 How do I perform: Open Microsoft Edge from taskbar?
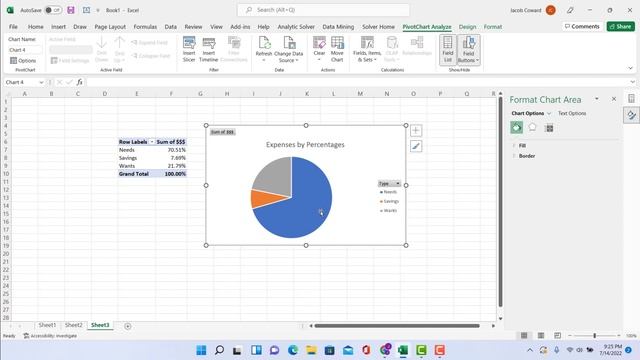[x=293, y=350]
